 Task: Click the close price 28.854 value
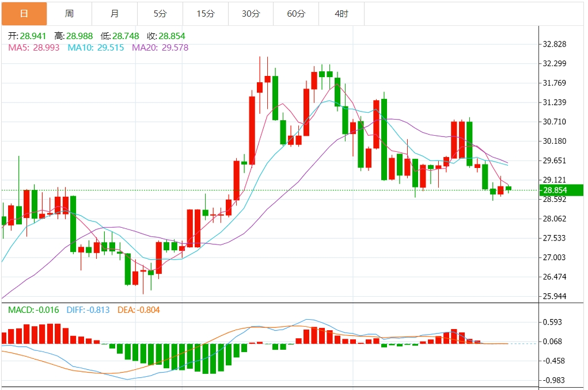[x=172, y=36]
